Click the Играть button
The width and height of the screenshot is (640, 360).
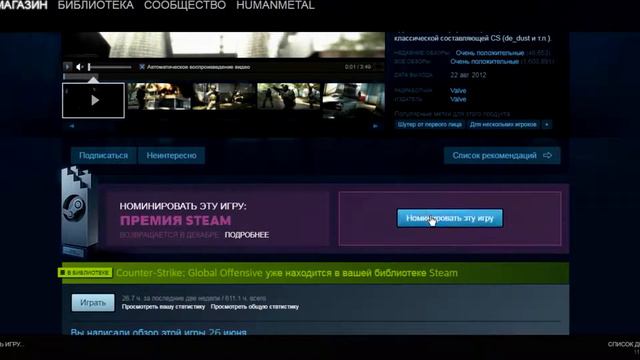[x=93, y=303]
